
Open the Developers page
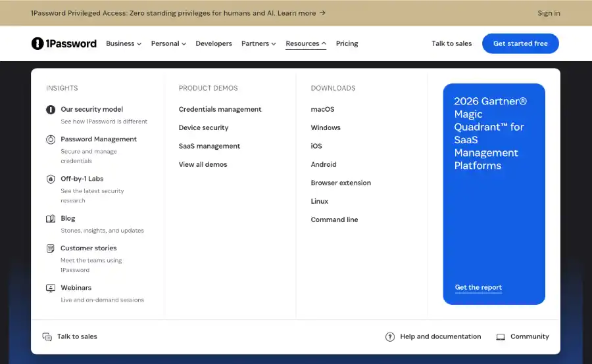(x=214, y=43)
